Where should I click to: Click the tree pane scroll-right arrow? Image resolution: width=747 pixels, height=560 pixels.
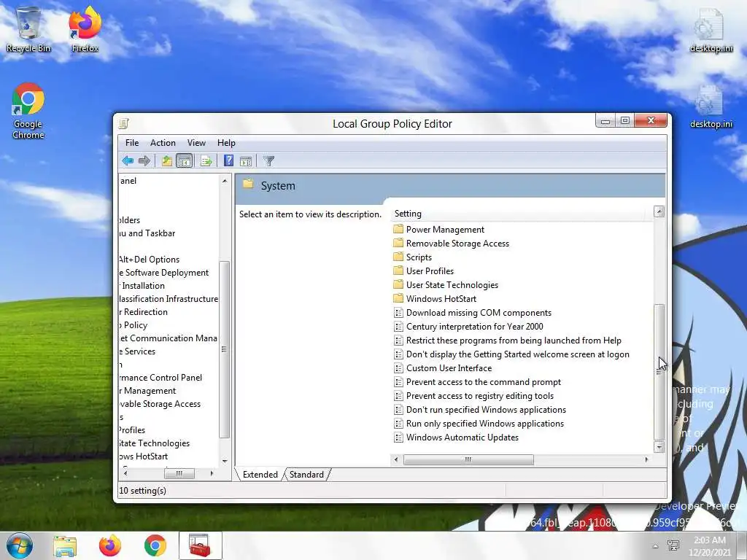point(212,473)
